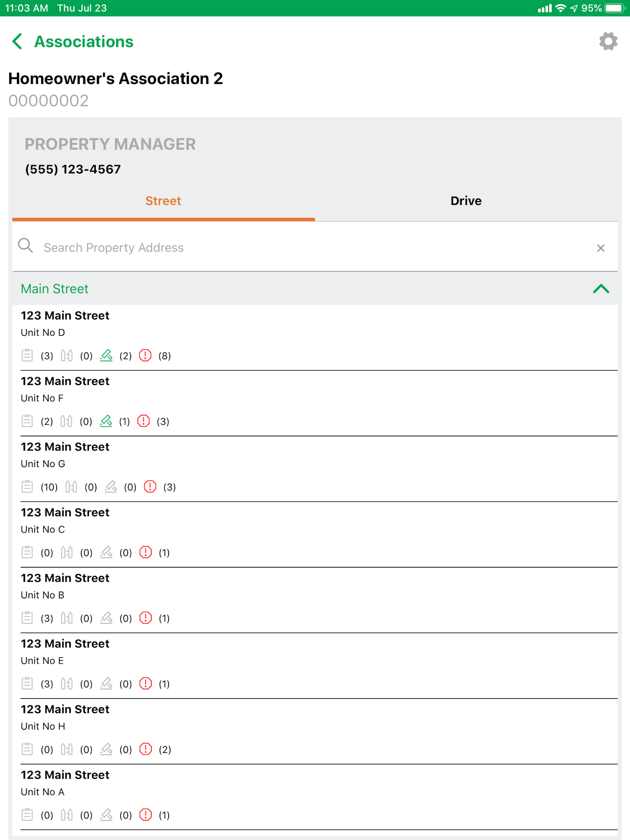
Task: Open fence icon for Unit No B
Action: click(66, 618)
